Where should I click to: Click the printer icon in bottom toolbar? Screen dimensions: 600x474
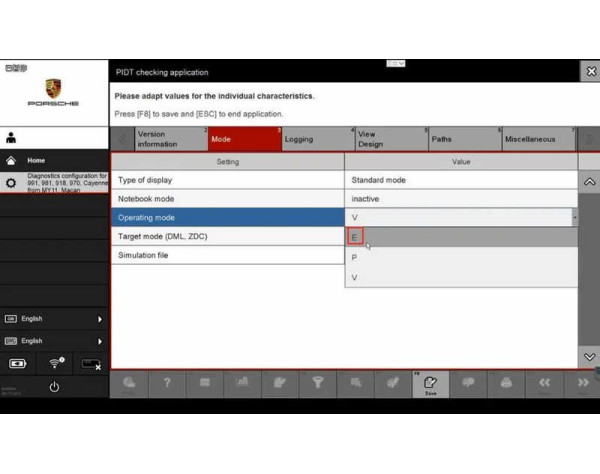(x=507, y=383)
